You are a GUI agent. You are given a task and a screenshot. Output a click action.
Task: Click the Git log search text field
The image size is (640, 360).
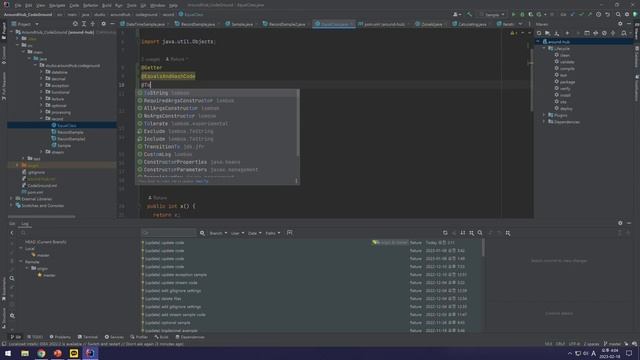point(169,233)
